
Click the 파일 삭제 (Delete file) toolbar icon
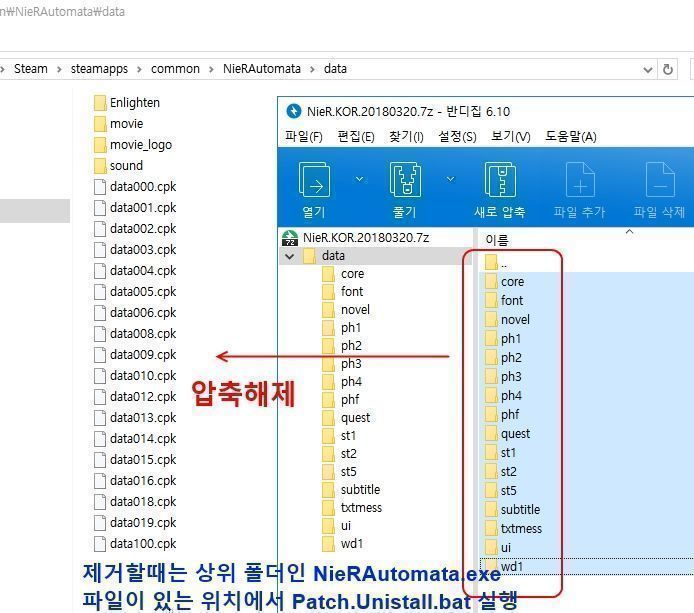point(659,189)
